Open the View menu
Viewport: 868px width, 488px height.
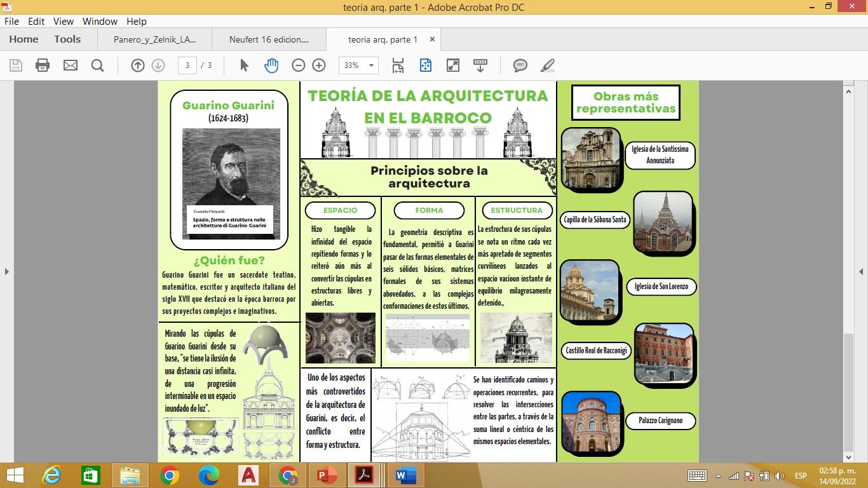(x=64, y=21)
